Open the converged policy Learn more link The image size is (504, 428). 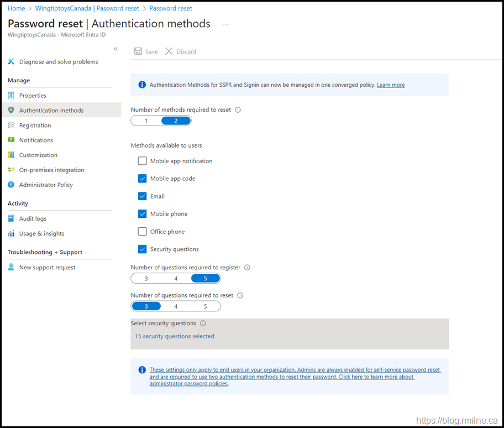point(390,85)
